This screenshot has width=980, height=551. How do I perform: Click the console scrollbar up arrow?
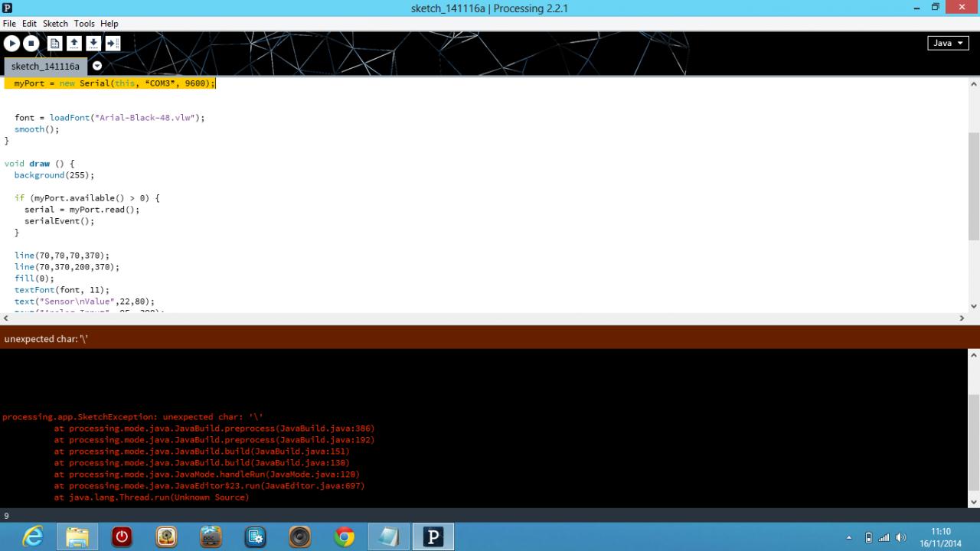click(x=974, y=355)
